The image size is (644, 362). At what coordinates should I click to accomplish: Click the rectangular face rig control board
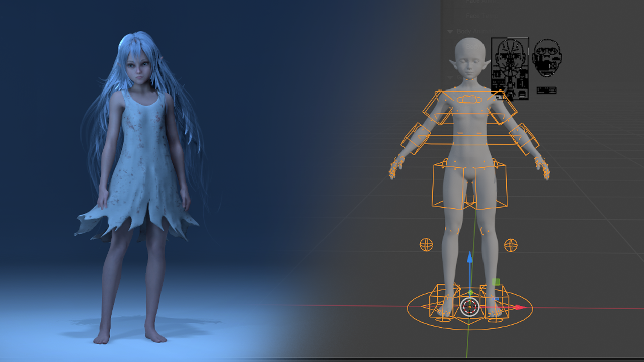point(510,68)
